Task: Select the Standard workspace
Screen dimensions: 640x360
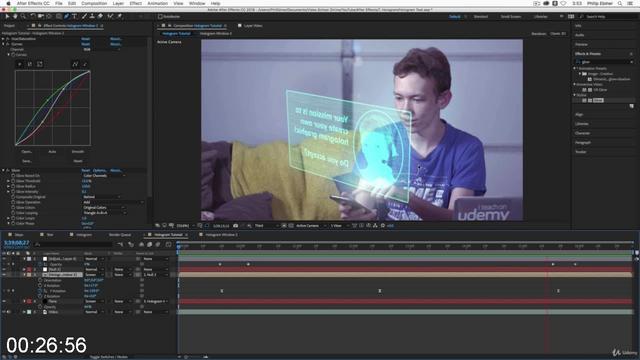Action: pyautogui.click(x=481, y=17)
